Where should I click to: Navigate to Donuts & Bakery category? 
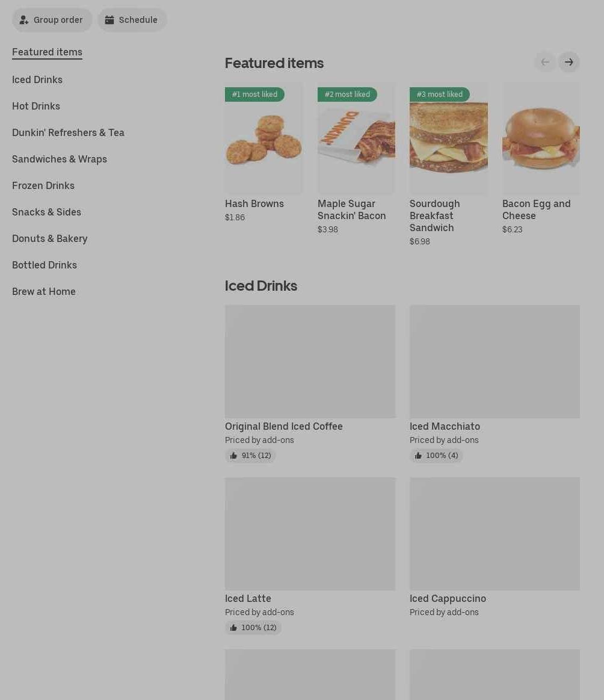[x=49, y=238]
